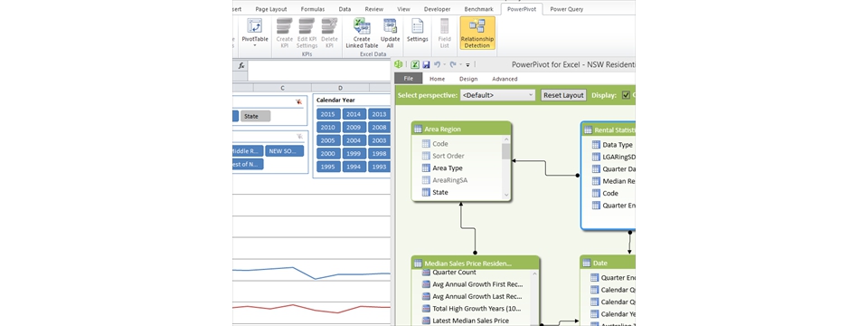Screen dimensions: 868x326
Task: Click Undo in PowerPivot quick access toolbar
Action: pos(437,65)
